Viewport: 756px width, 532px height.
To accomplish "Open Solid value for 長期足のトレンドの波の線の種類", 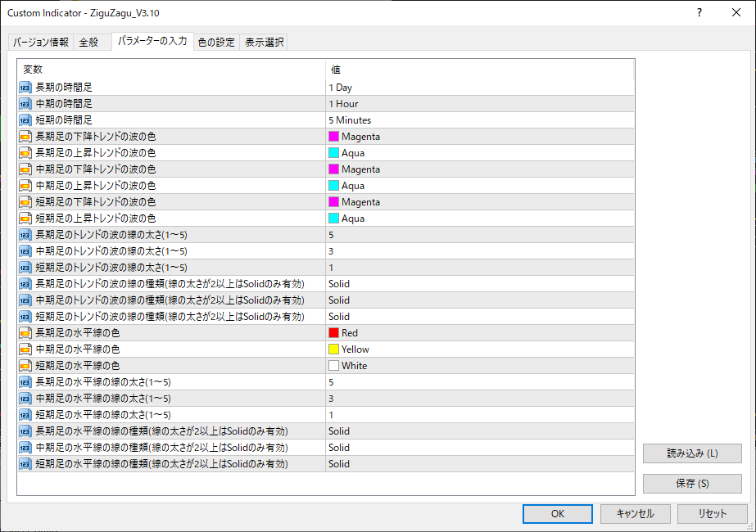I will [480, 284].
